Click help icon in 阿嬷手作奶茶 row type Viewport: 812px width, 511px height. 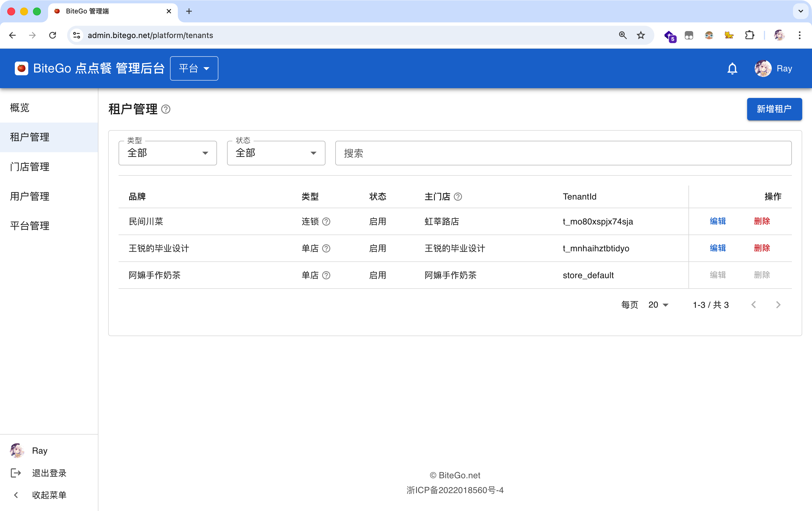click(326, 275)
